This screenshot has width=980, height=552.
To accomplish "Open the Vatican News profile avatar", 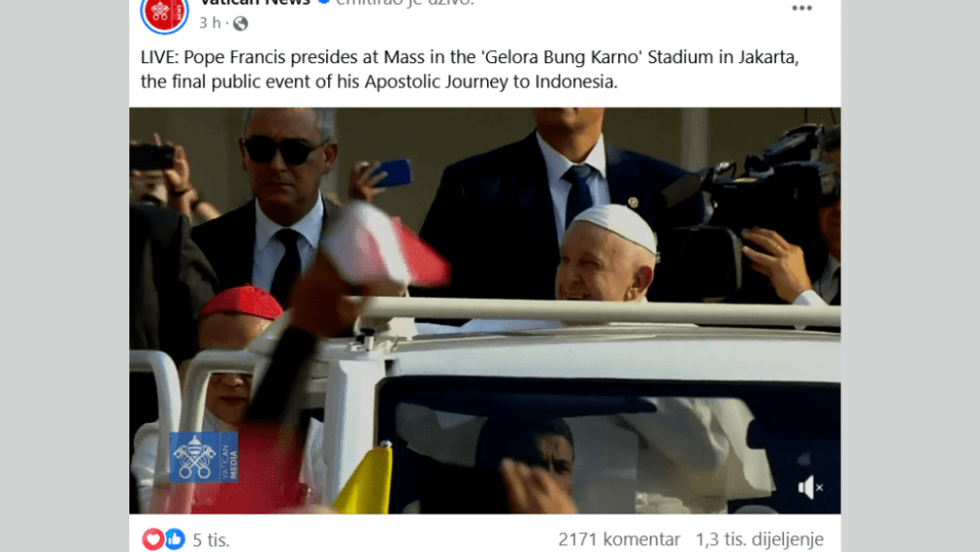I will [165, 13].
